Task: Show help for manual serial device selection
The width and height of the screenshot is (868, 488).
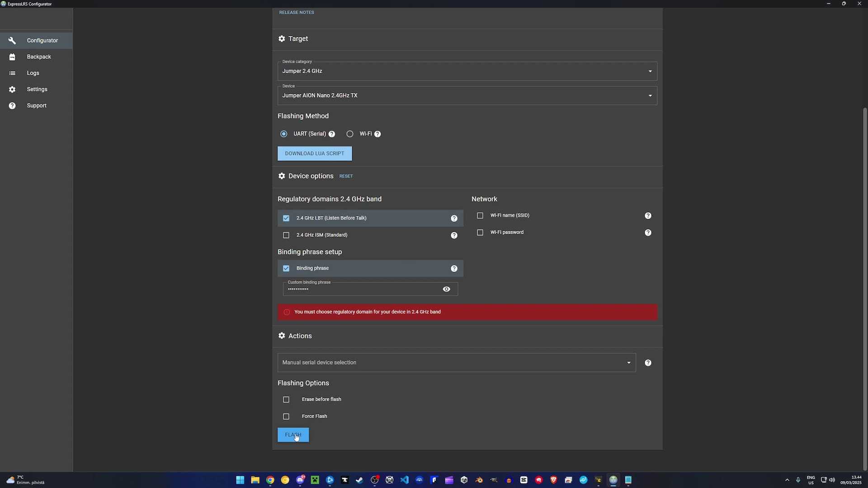Action: click(648, 363)
